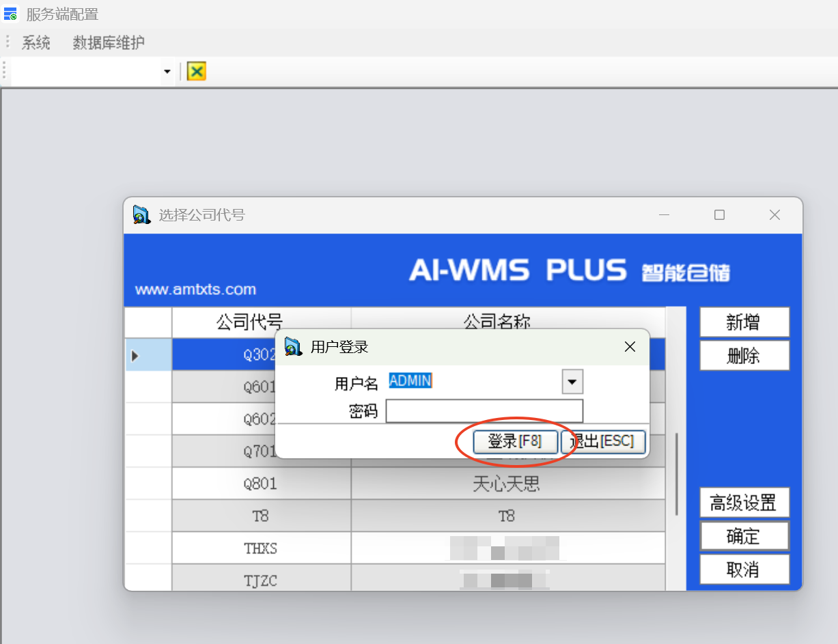Viewport: 838px width, 644px height.
Task: Select the ADMIN username field
Action: 474,381
